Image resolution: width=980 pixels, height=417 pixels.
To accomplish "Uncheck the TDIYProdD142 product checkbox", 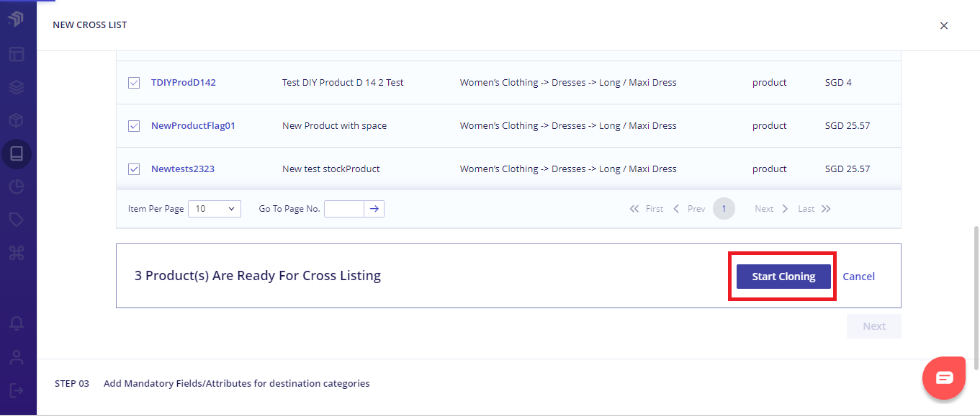I will (134, 83).
